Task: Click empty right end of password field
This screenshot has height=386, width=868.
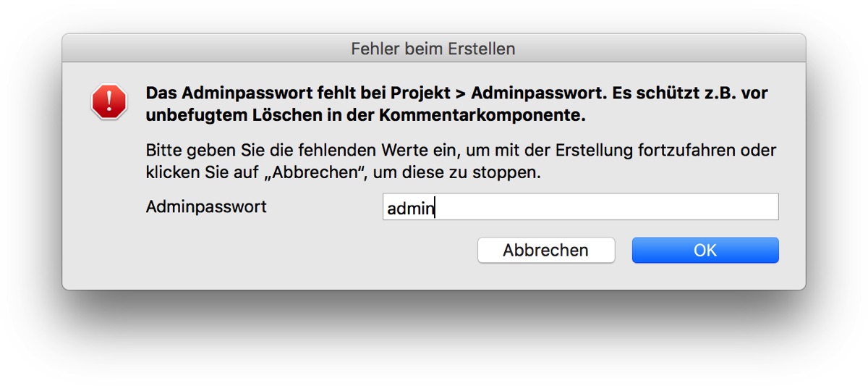Action: click(x=723, y=207)
